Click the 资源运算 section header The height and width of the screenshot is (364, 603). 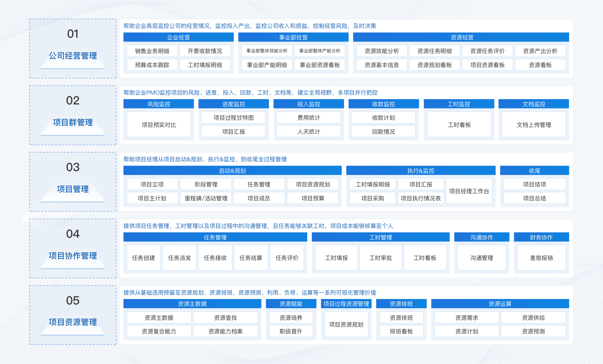point(500,304)
